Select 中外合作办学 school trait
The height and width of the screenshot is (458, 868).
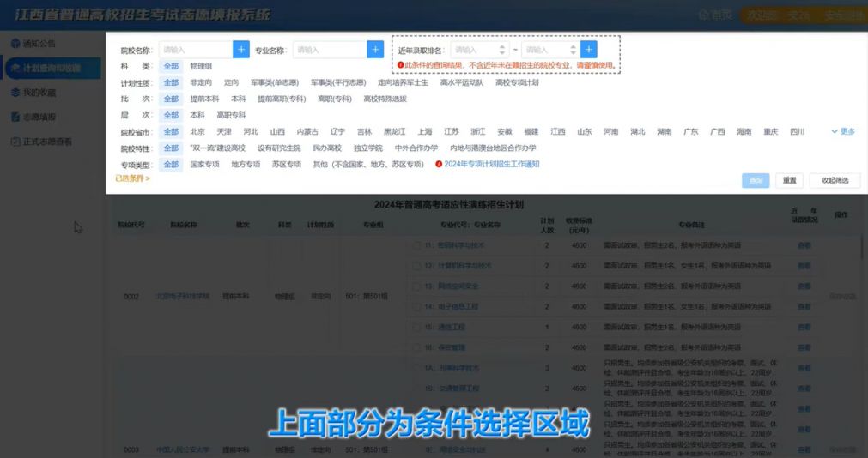click(416, 148)
